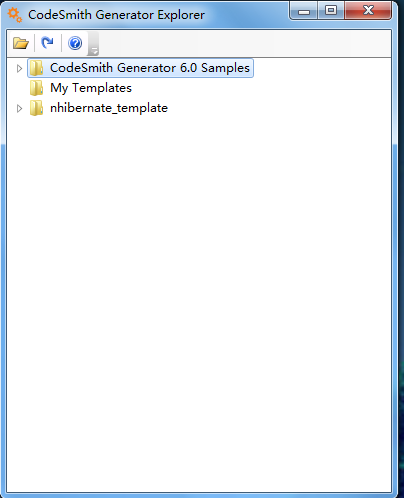Click the CodeSmith gear icon in title bar
This screenshot has width=404, height=498.
click(x=15, y=15)
